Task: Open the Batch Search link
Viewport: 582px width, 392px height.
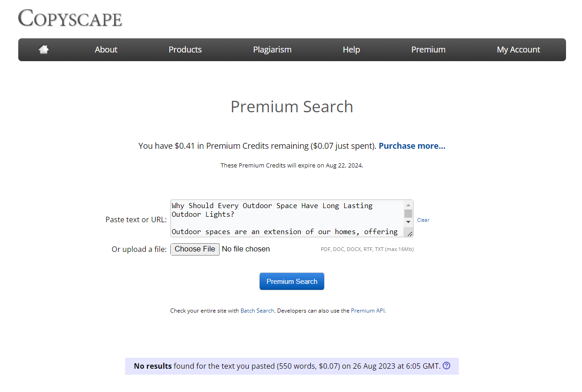Action: coord(257,310)
